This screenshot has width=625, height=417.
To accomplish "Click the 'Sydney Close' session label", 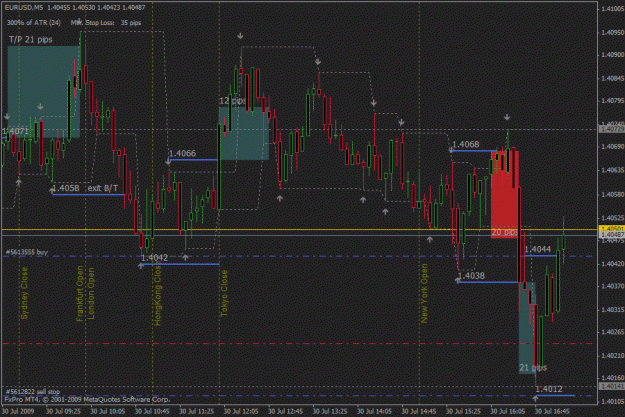I will (24, 293).
